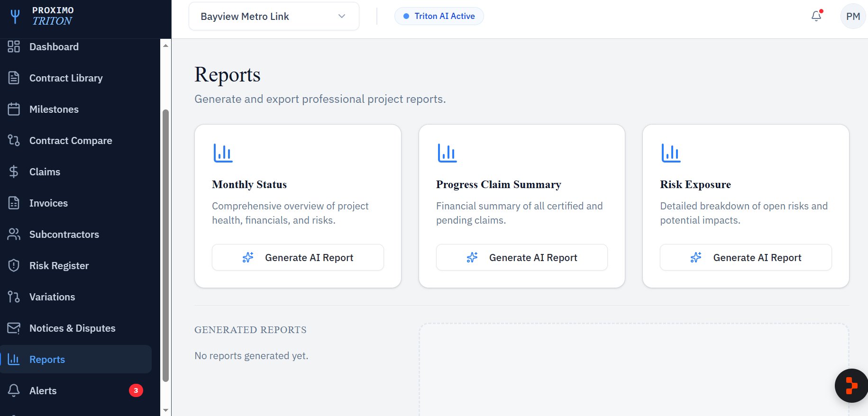Click the sidebar vertical scrollbar thumb
This screenshot has width=868, height=416.
tap(165, 245)
